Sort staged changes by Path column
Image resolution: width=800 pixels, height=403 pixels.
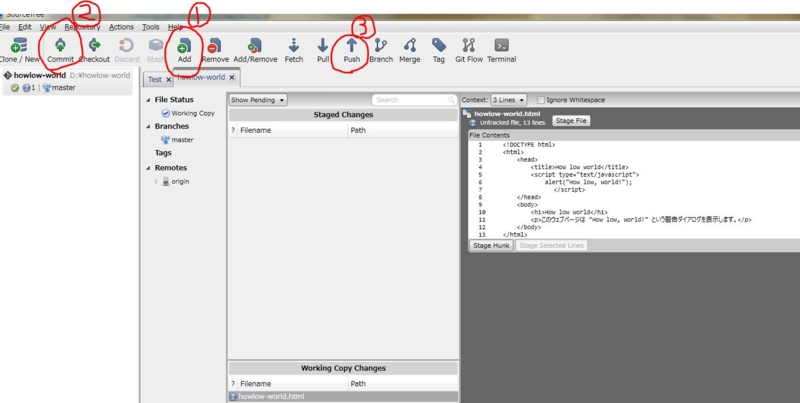point(403,131)
